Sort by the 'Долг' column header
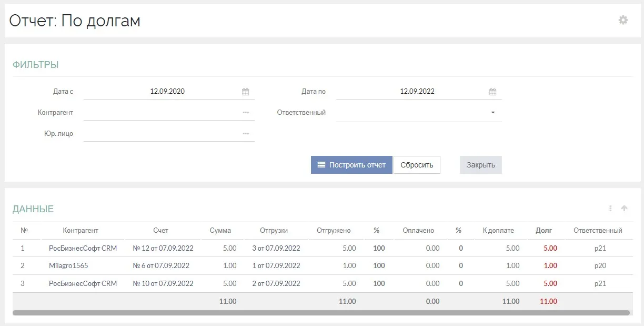Screen dimensions: 644x326 (x=544, y=230)
